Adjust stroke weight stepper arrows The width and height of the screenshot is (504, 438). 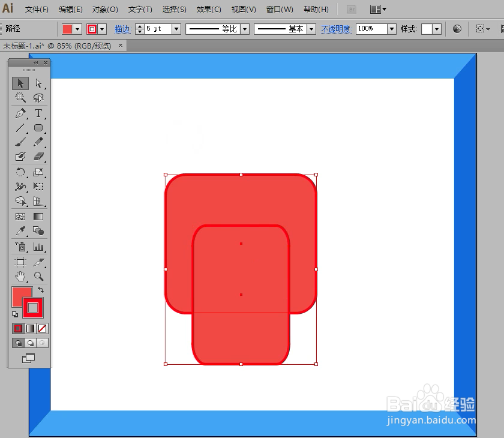[139, 29]
